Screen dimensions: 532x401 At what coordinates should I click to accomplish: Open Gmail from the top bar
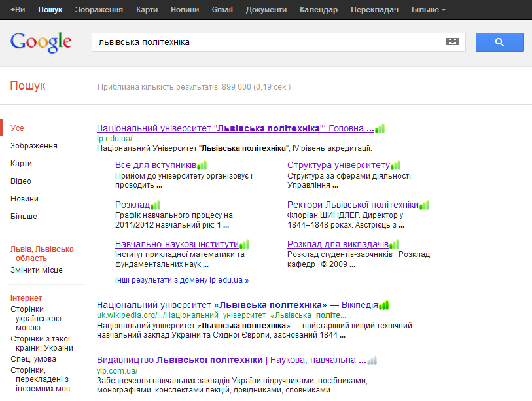[222, 10]
